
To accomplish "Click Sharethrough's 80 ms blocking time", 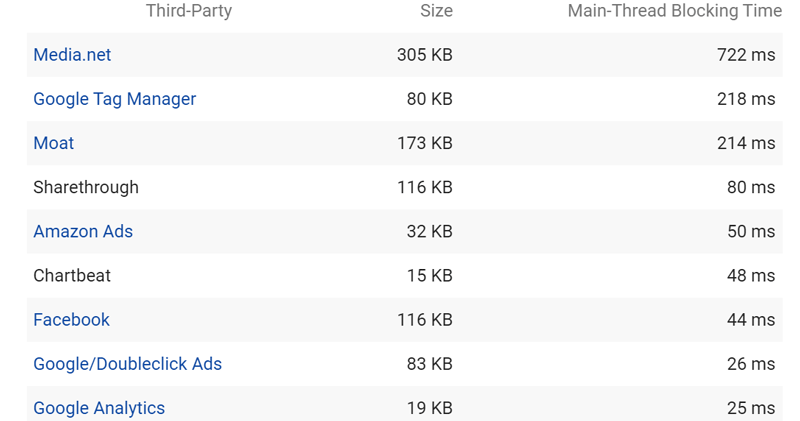I will pyautogui.click(x=751, y=187).
